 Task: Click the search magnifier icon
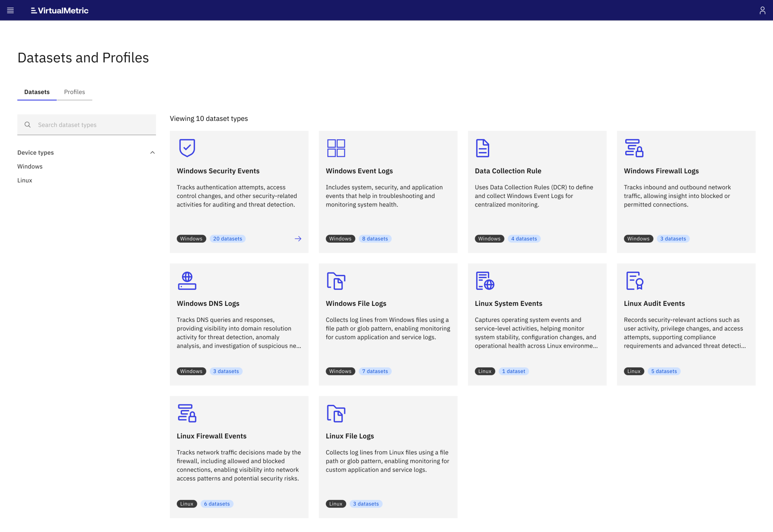[x=27, y=125]
